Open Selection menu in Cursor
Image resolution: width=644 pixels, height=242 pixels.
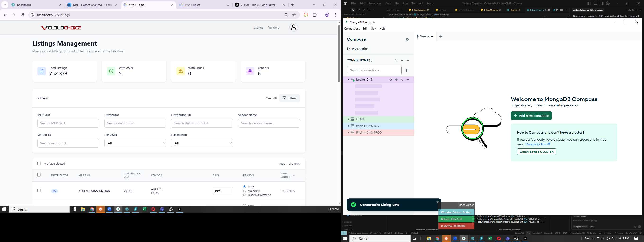pos(375,4)
